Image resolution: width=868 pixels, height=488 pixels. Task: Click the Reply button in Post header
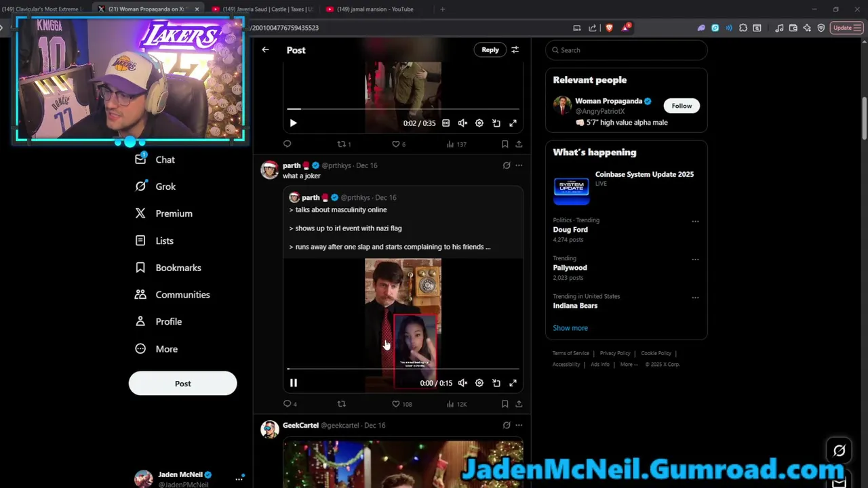[x=490, y=49]
